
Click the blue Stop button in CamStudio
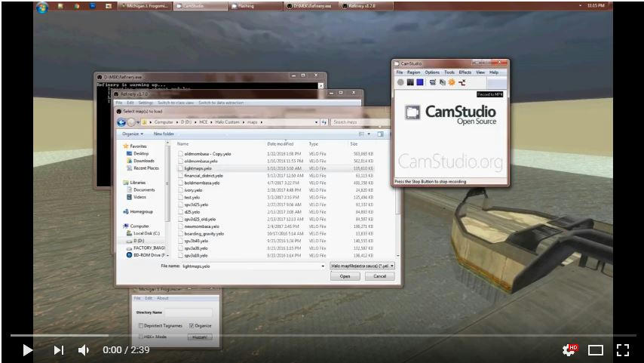pyautogui.click(x=420, y=82)
